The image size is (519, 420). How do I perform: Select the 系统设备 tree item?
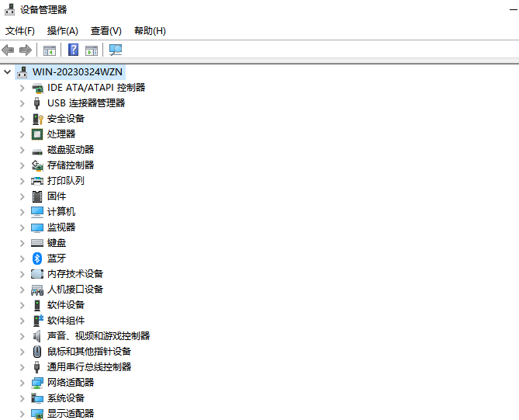[66, 398]
